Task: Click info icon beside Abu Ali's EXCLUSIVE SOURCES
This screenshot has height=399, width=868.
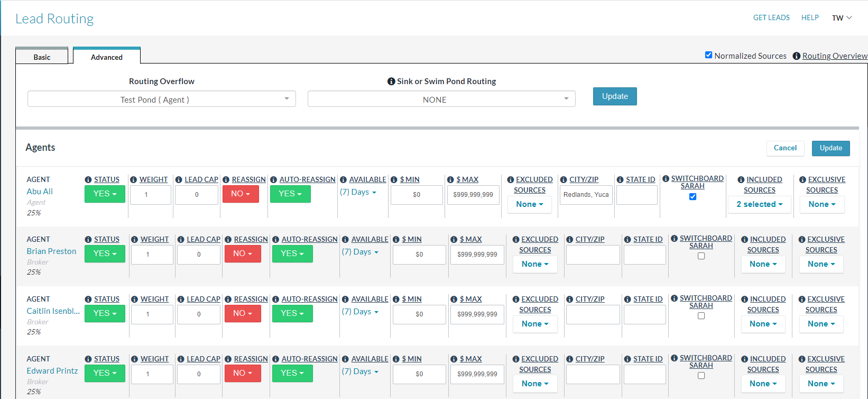Action: 802,180
